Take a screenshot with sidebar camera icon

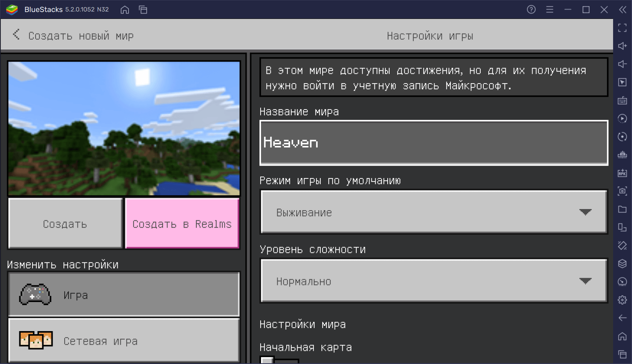click(622, 191)
